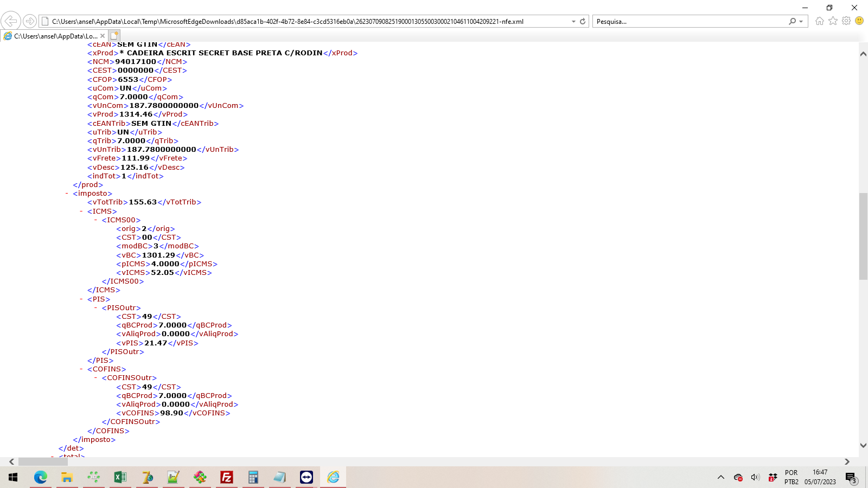The image size is (868, 488).
Task: Click the CEST value 0000000
Action: (x=136, y=70)
